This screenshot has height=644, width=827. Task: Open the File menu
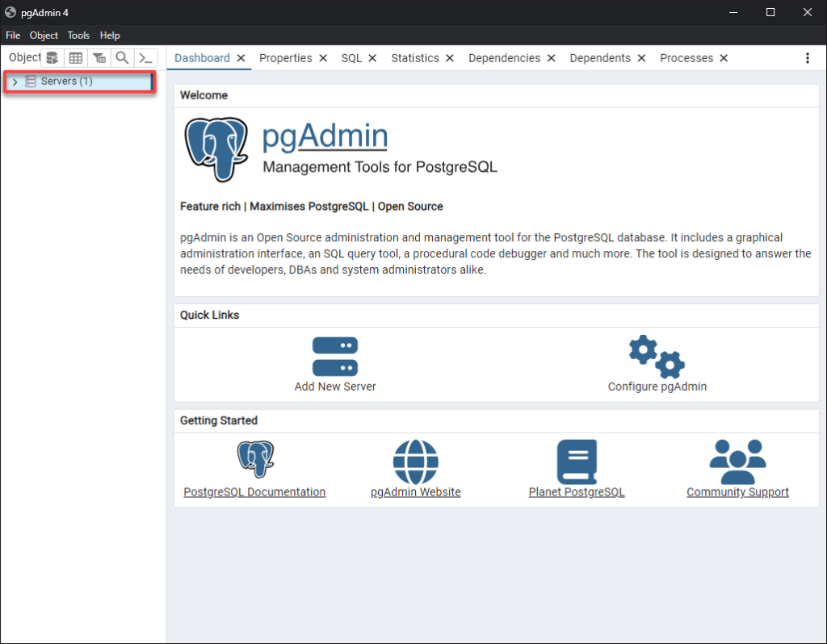12,35
